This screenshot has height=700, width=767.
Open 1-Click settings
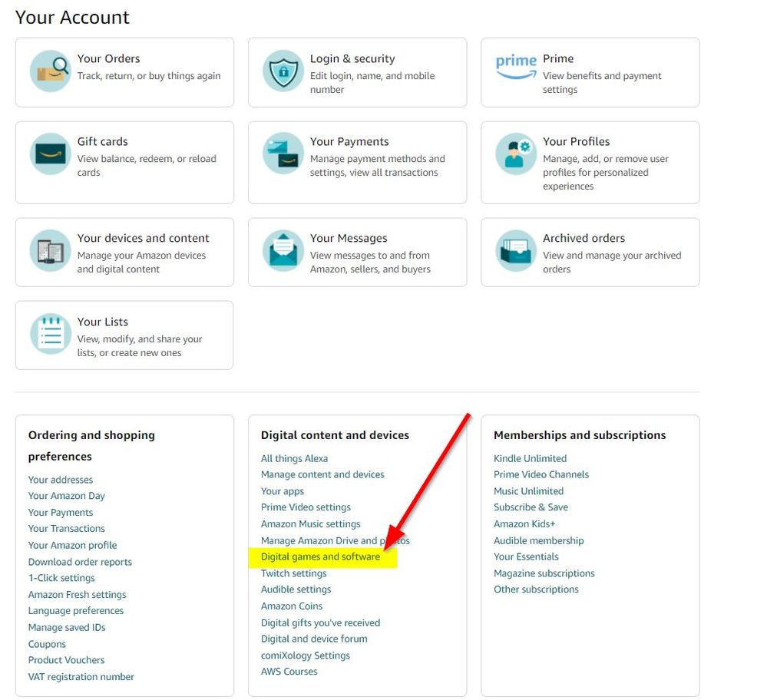61,578
